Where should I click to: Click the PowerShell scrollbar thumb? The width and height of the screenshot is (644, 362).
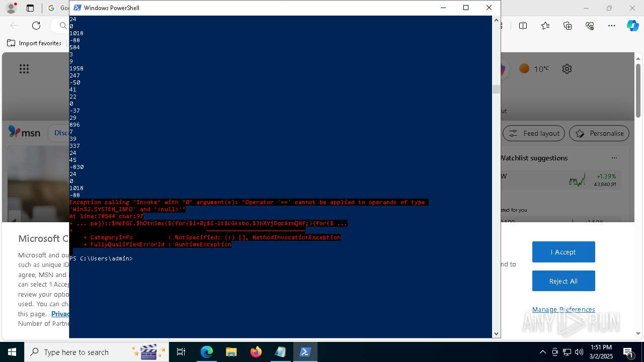[496, 89]
